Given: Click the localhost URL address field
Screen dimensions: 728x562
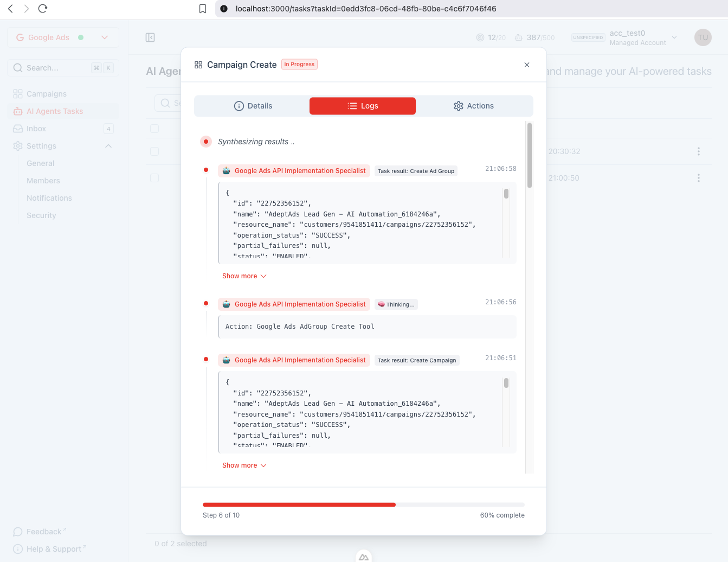Looking at the screenshot, I should point(366,9).
